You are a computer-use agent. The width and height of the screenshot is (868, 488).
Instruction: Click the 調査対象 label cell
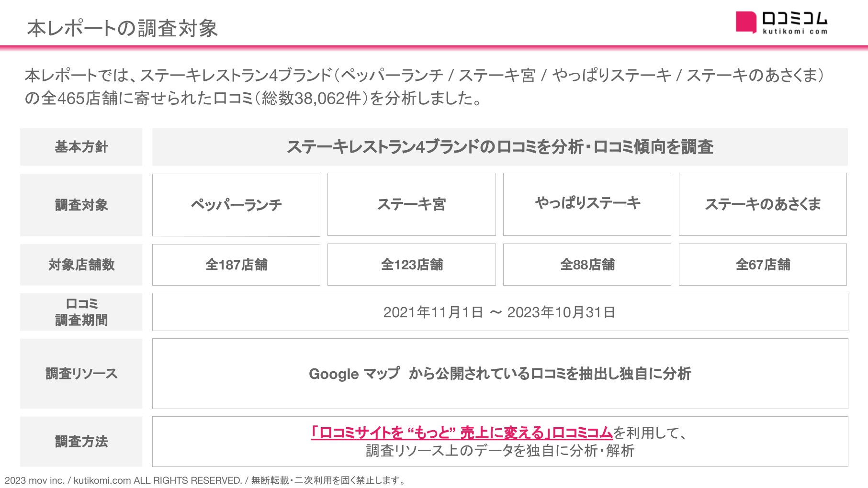(x=81, y=205)
